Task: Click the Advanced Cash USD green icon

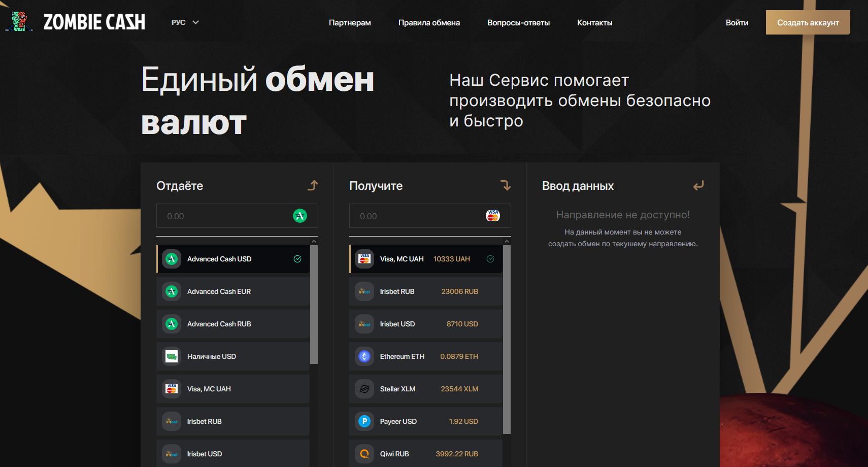Action: pyautogui.click(x=172, y=259)
